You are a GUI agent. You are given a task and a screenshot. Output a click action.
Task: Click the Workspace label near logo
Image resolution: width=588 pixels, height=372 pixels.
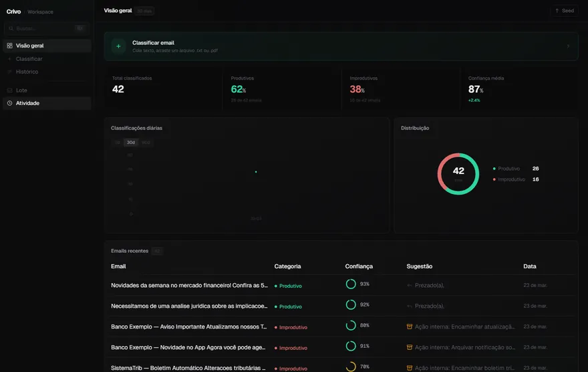40,12
